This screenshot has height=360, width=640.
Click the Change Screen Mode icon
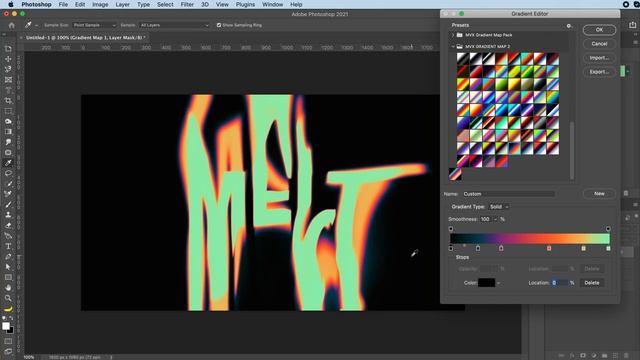point(8,351)
